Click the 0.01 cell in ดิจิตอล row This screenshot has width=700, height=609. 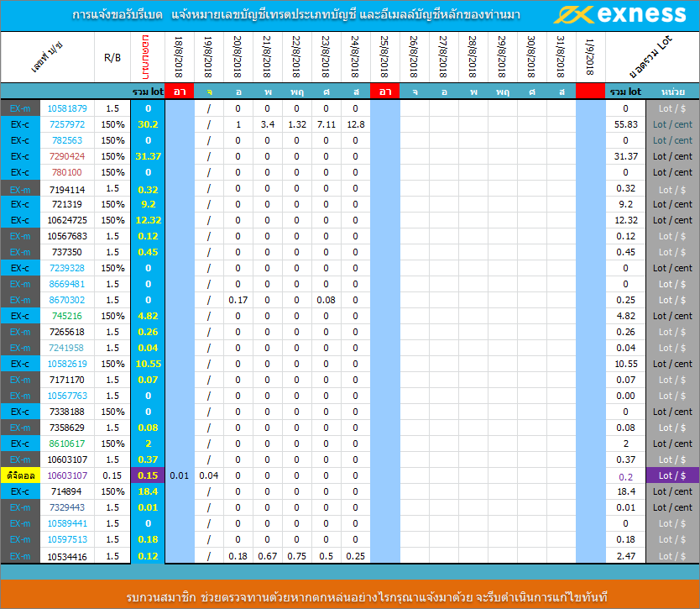pos(179,475)
